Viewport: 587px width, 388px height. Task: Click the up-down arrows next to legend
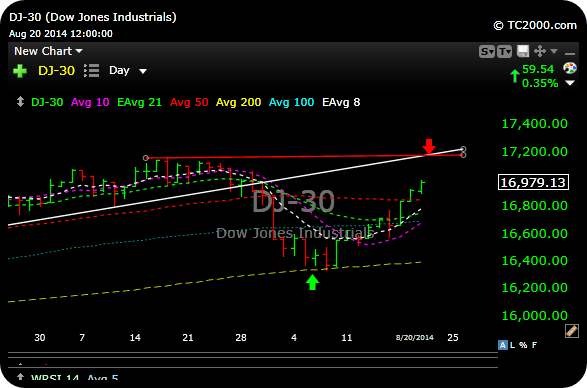(20, 102)
